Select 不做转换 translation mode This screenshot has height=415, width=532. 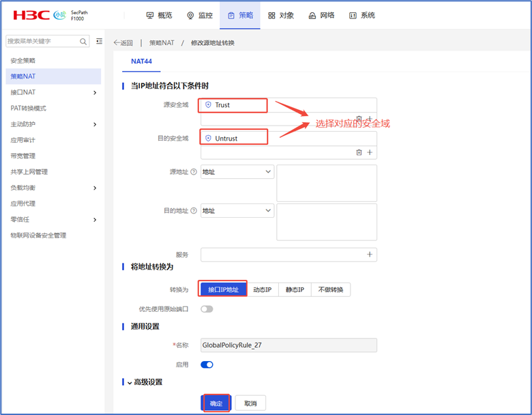tap(331, 289)
